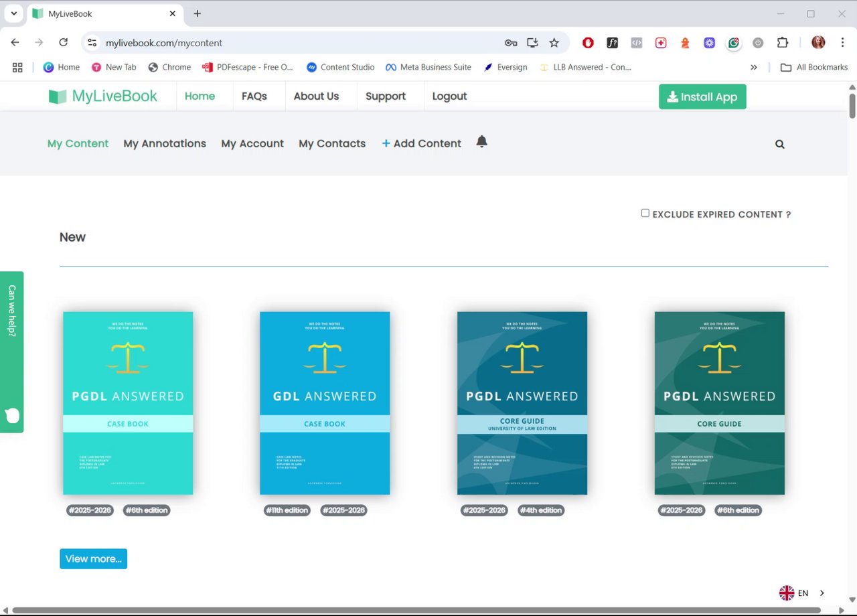This screenshot has width=857, height=616.
Task: Click the forward navigation arrow
Action: tap(39, 42)
